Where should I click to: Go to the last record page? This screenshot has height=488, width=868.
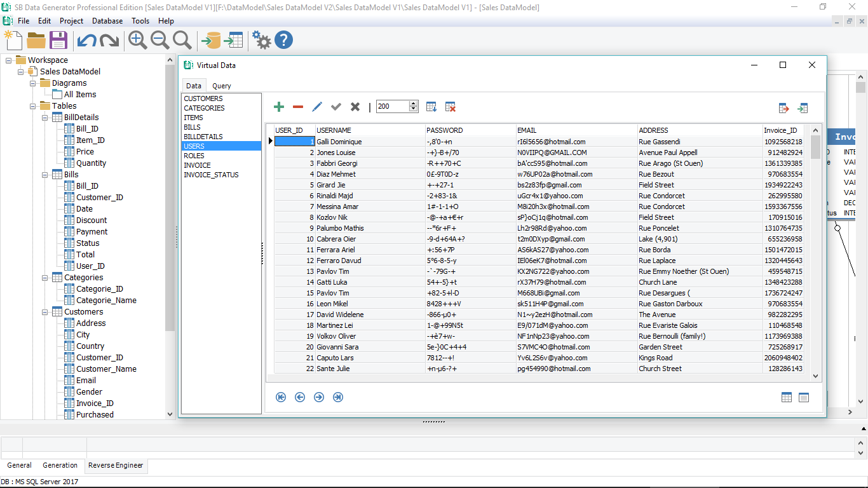pos(338,397)
